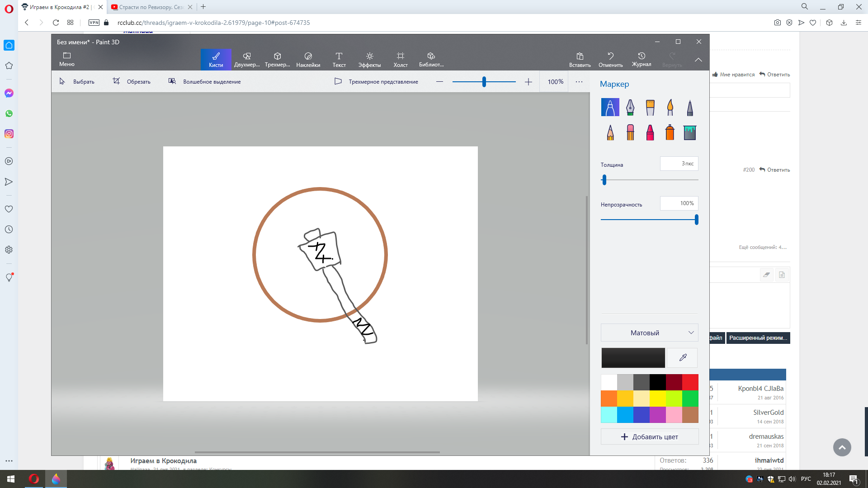Open WhatsApp in Opera sidebar
This screenshot has height=488, width=868.
point(9,113)
